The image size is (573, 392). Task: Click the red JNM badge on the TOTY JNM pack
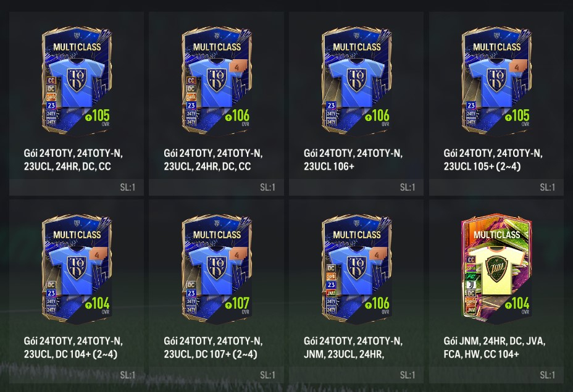pos(331,293)
